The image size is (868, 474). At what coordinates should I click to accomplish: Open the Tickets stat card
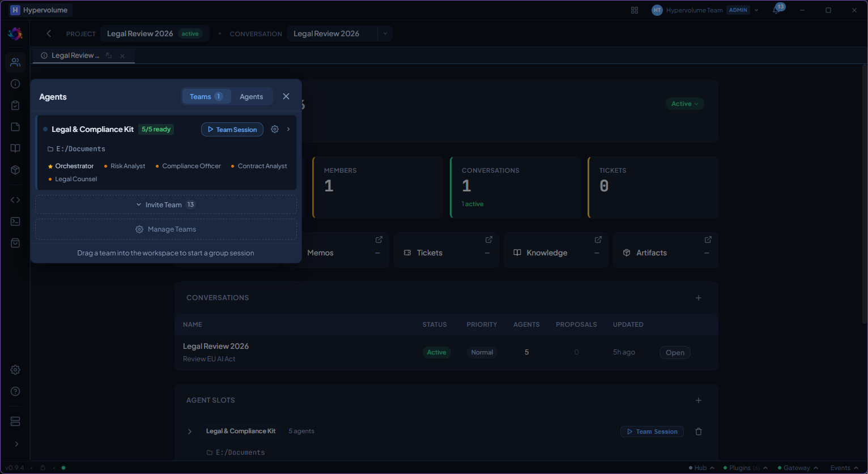[x=653, y=187]
